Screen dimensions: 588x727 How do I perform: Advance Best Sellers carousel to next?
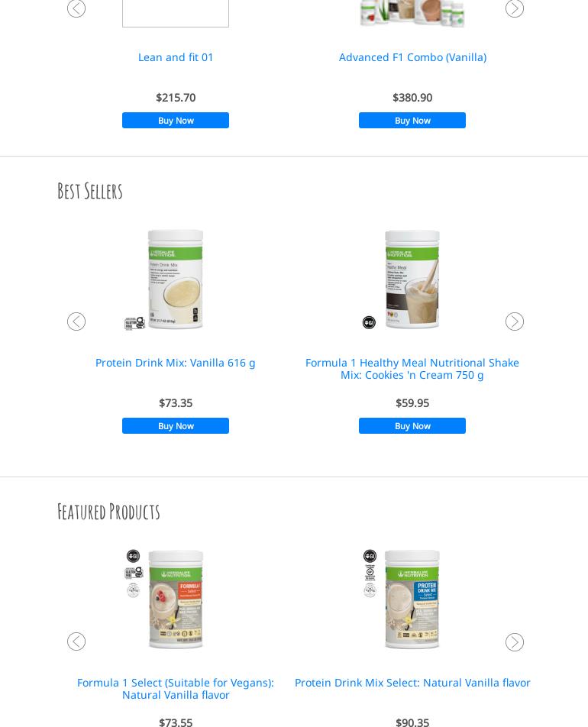[514, 321]
